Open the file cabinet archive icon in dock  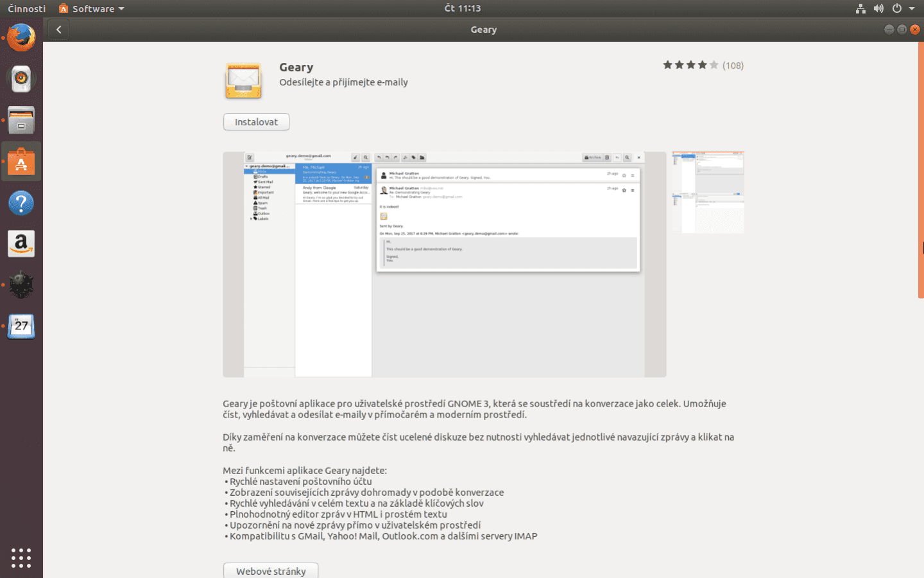click(21, 119)
